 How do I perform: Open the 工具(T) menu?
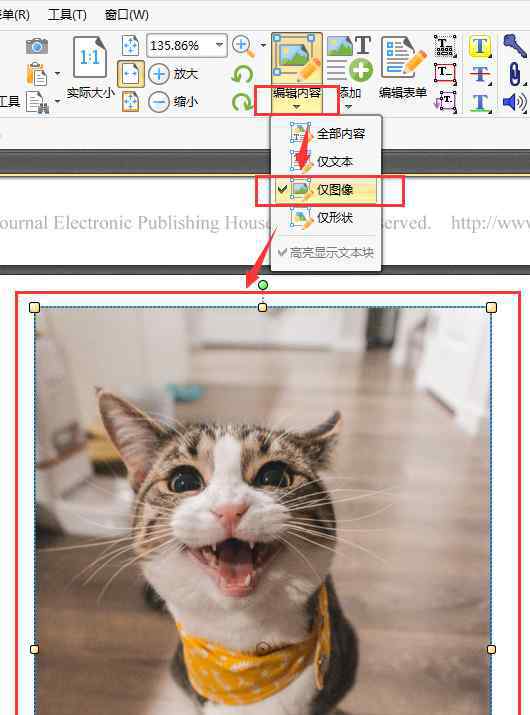coord(67,15)
